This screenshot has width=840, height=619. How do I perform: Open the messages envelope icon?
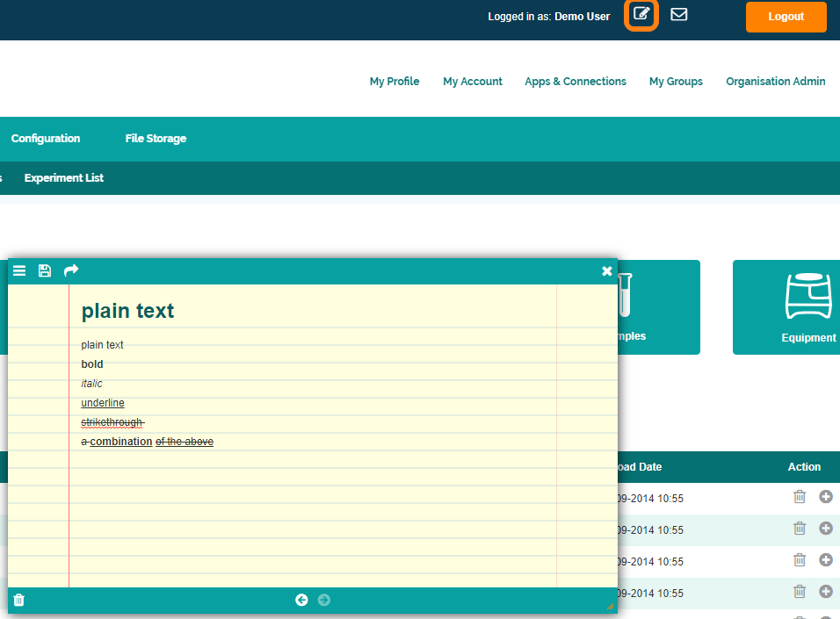click(678, 15)
